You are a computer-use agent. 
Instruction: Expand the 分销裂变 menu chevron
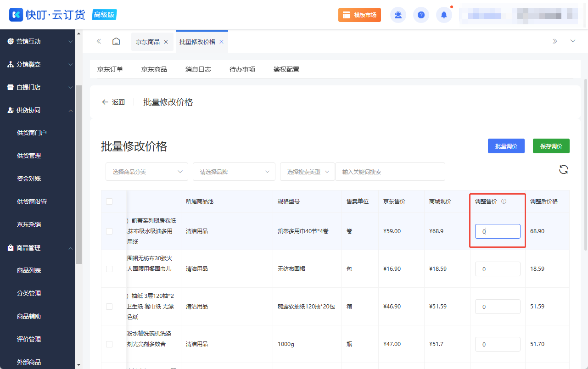click(x=71, y=64)
